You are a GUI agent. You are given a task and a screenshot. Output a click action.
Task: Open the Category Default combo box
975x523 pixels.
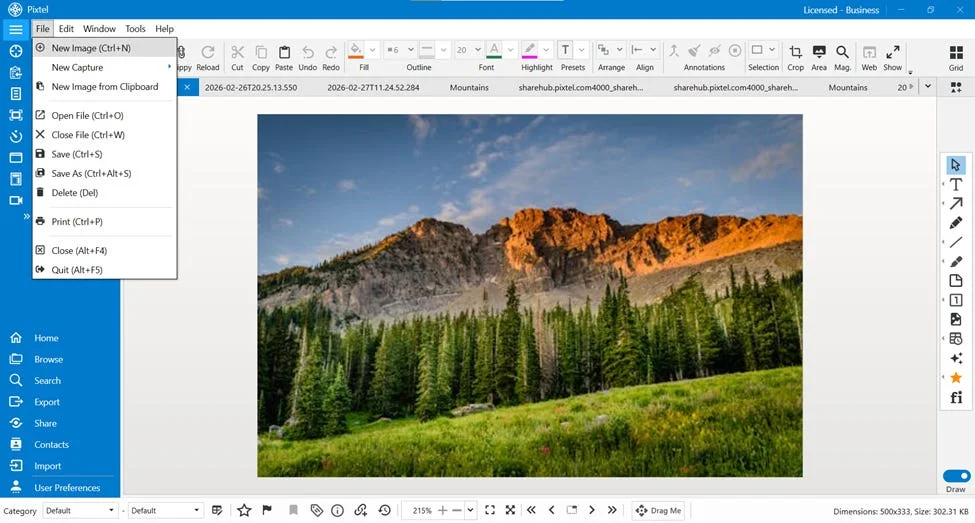click(x=80, y=511)
